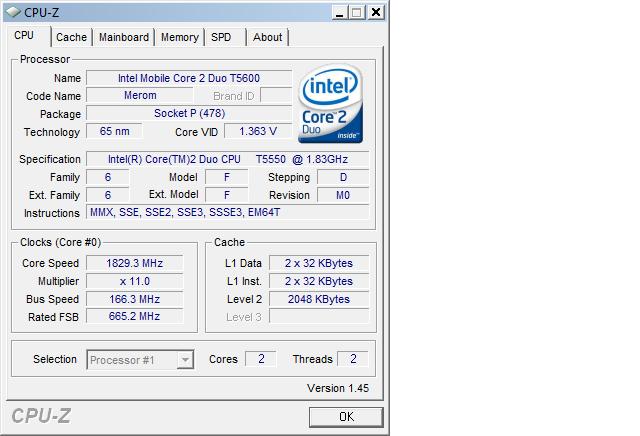The height and width of the screenshot is (436, 640).
Task: Click the specification field showing T5550 @ 1.83GHz
Action: tap(228, 159)
